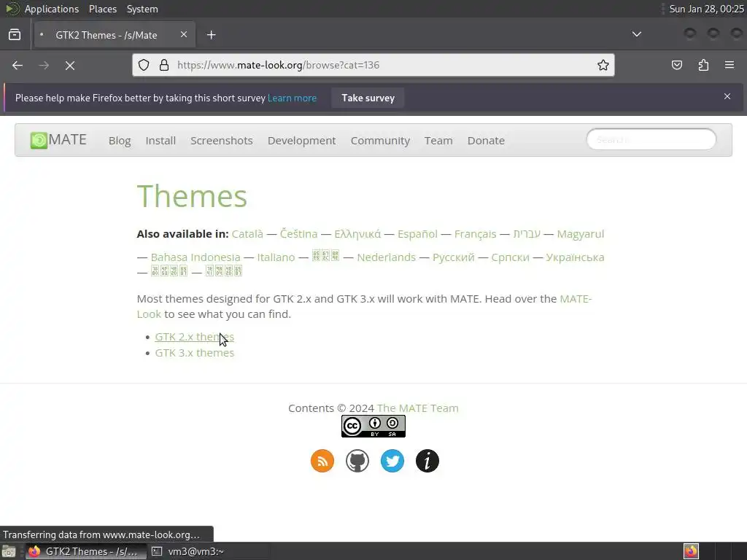The height and width of the screenshot is (560, 747).
Task: Switch to the Nederlands translation
Action: pyautogui.click(x=387, y=257)
